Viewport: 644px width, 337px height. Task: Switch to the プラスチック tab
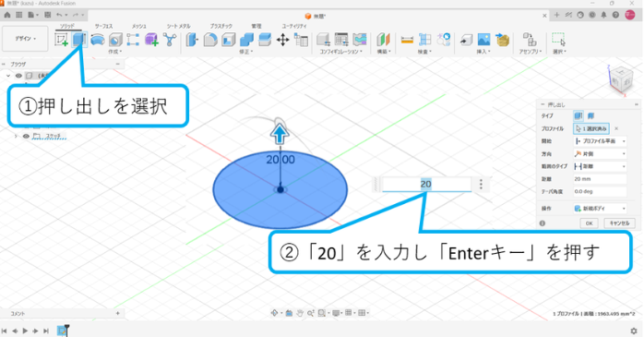point(221,26)
